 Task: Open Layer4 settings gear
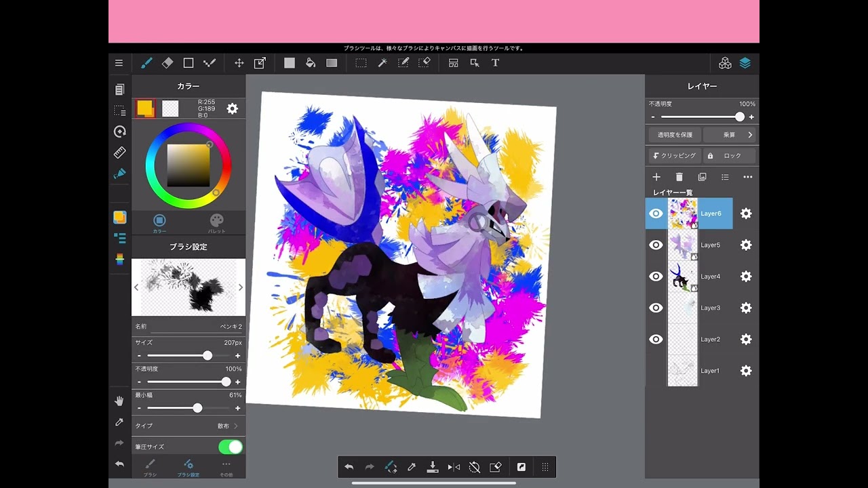coord(746,277)
